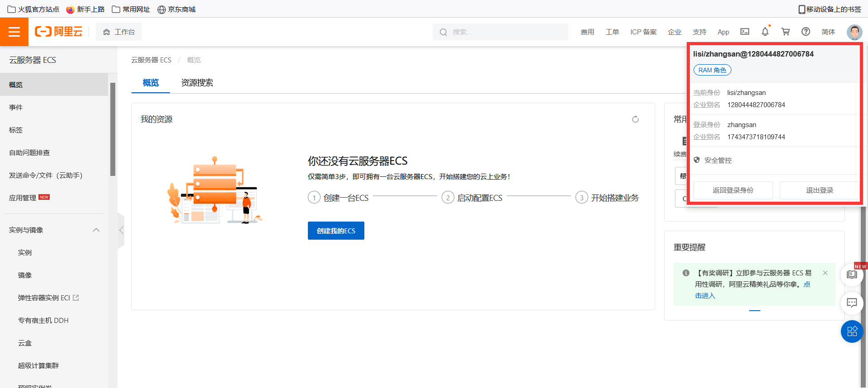Open the 工单 tickets menu

(x=612, y=32)
